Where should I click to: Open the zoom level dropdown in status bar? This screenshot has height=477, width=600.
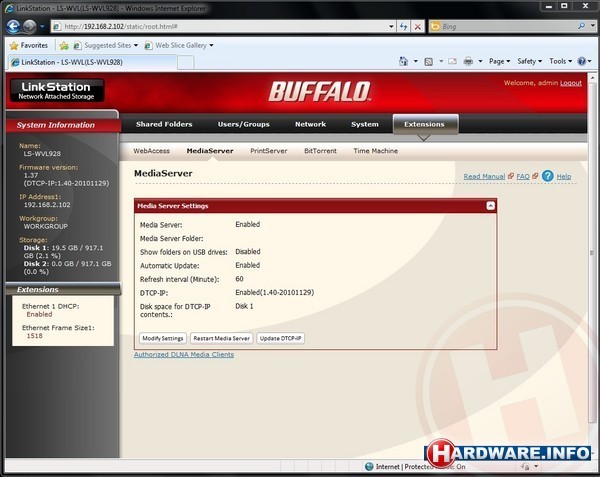536,466
